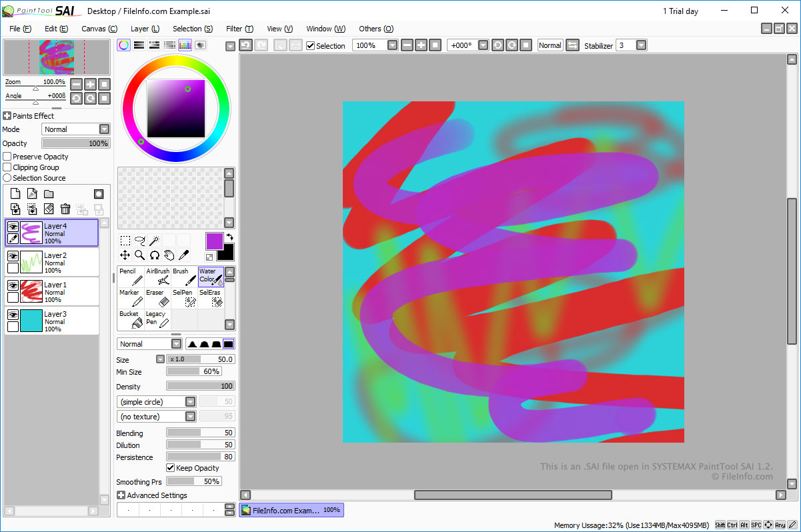Select the AirBrush tool

[x=157, y=277]
